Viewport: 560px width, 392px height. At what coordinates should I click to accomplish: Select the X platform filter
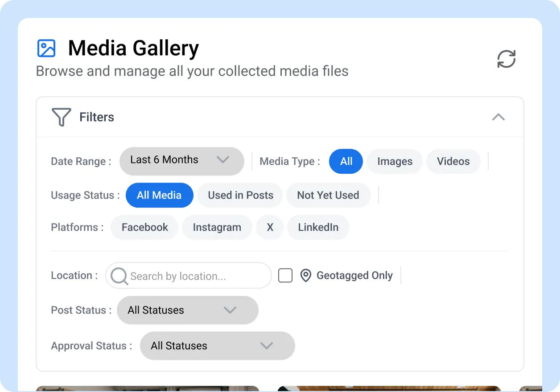269,227
